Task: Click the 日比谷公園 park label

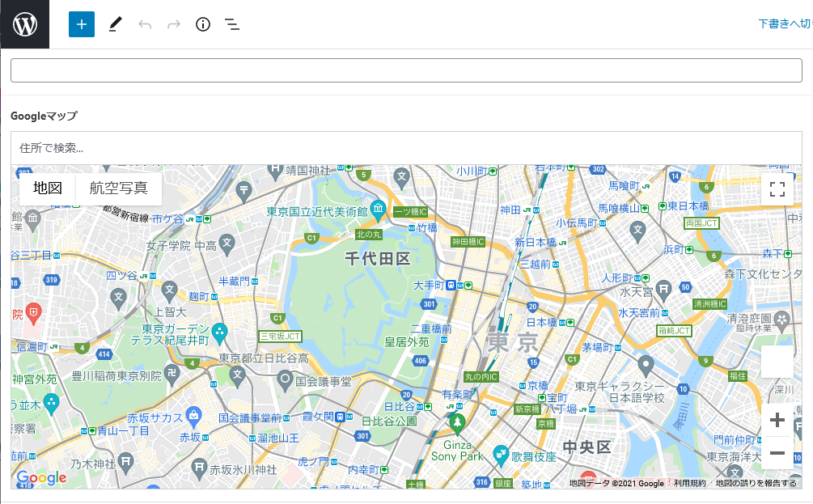Action: tap(389, 421)
